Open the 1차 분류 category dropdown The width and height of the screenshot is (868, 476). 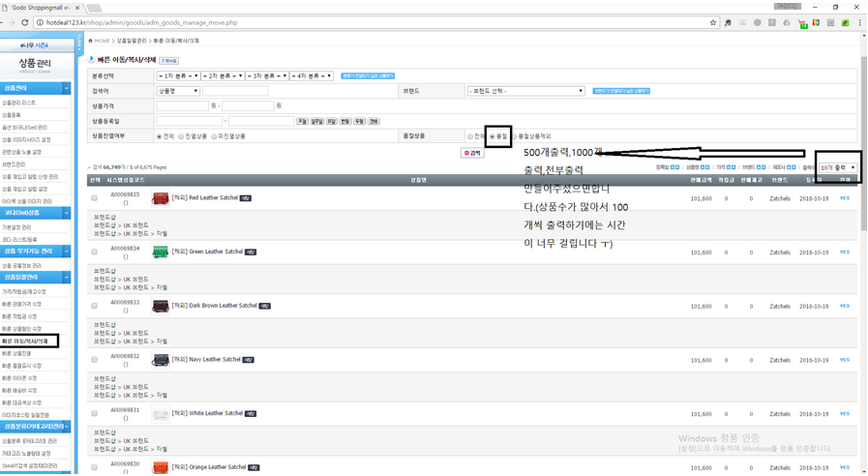(178, 75)
